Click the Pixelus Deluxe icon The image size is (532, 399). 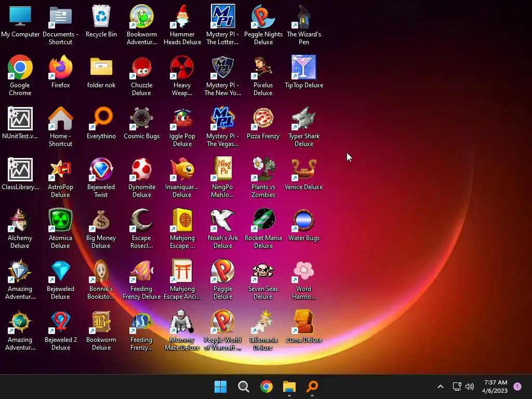coord(263,67)
